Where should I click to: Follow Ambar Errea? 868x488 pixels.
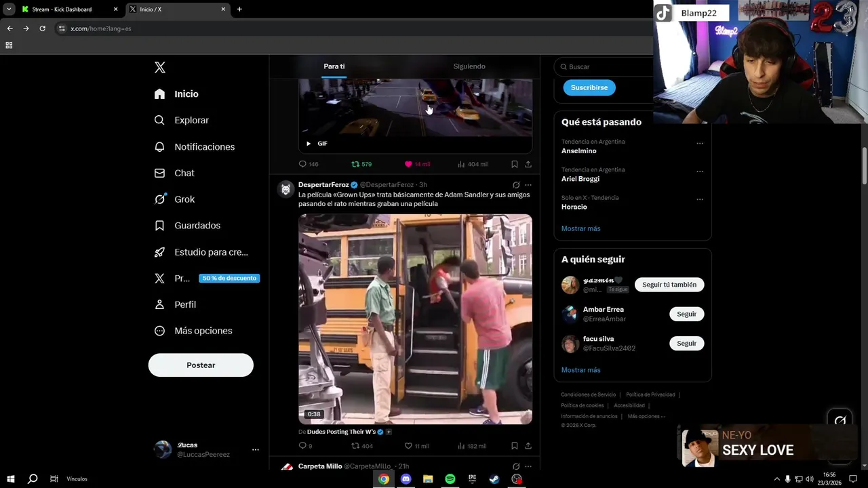pyautogui.click(x=686, y=314)
